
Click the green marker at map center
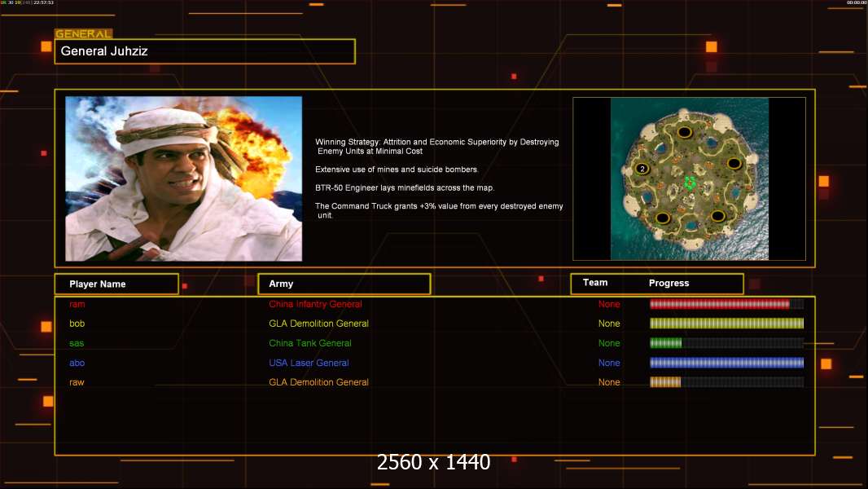[x=690, y=182]
